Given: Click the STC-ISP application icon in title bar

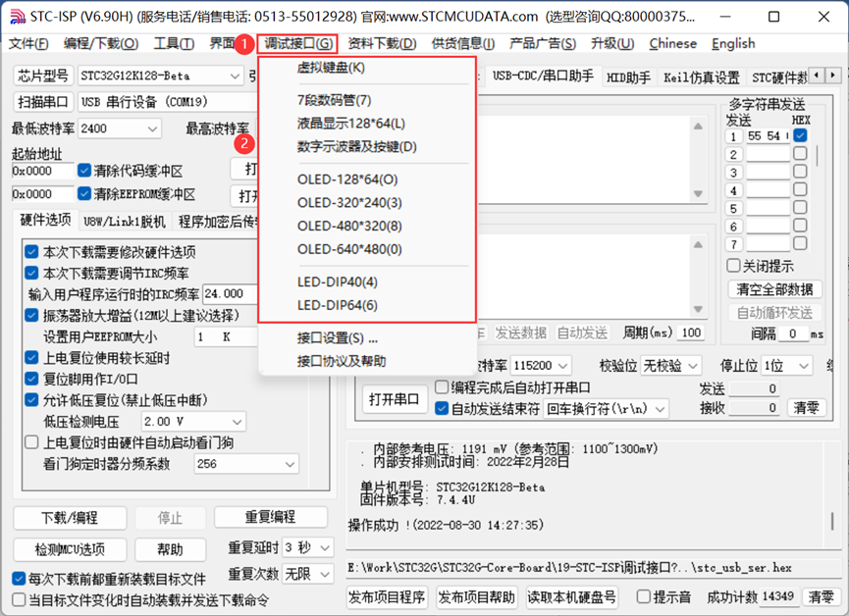Looking at the screenshot, I should point(18,17).
